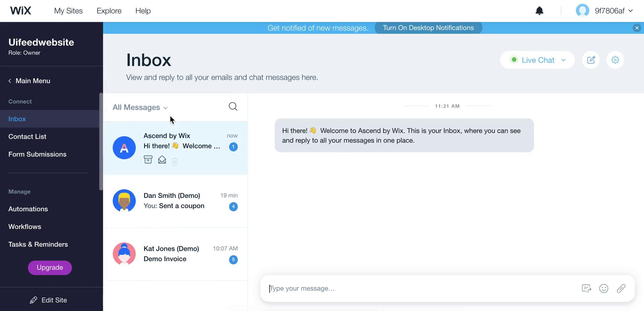This screenshot has height=311, width=644.
Task: Open the compose new message icon
Action: [591, 60]
